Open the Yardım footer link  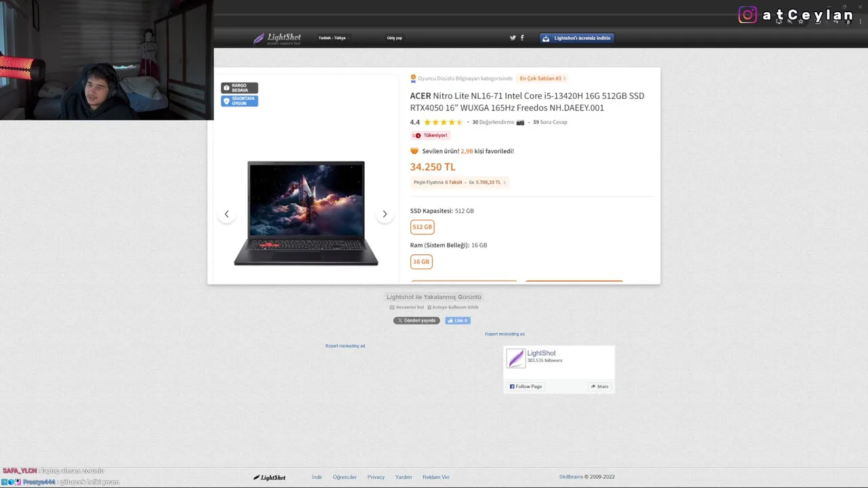click(403, 477)
